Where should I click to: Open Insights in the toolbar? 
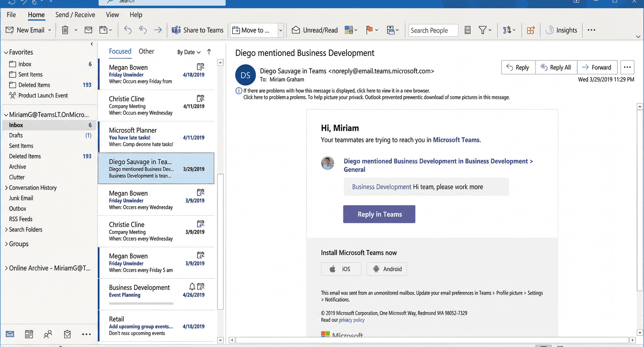pyautogui.click(x=561, y=30)
